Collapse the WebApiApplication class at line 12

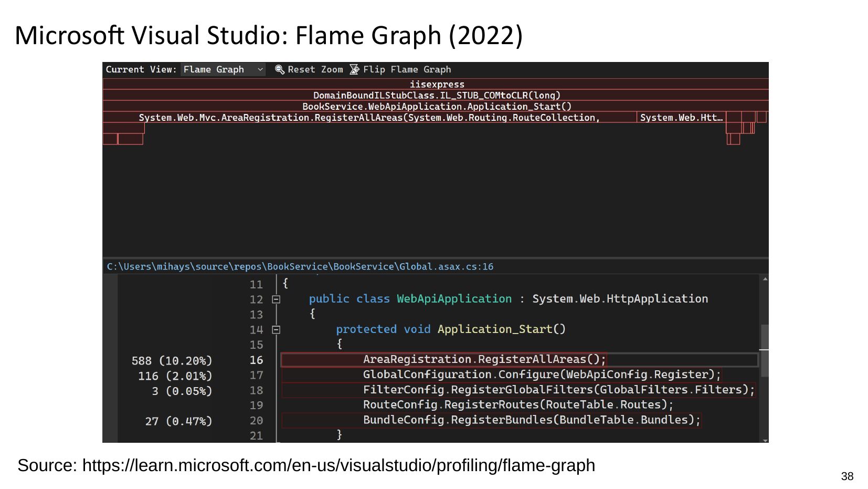276,299
